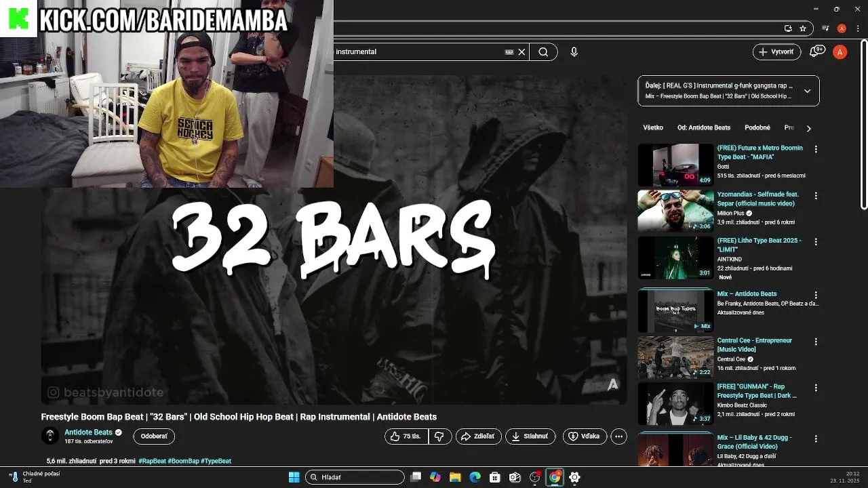Click the video player showing 32 BARS

tap(334, 240)
